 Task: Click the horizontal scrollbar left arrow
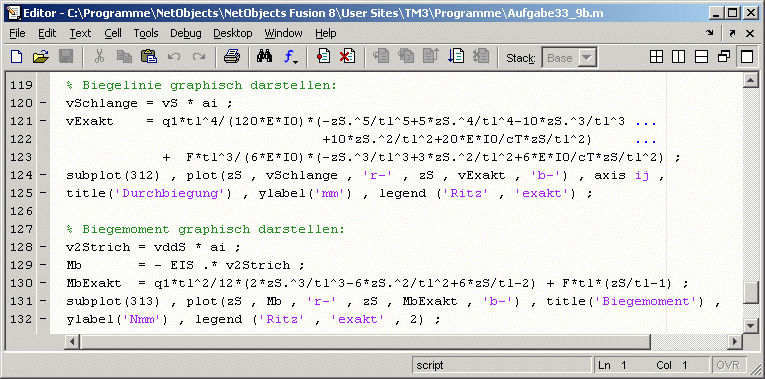coord(71,341)
